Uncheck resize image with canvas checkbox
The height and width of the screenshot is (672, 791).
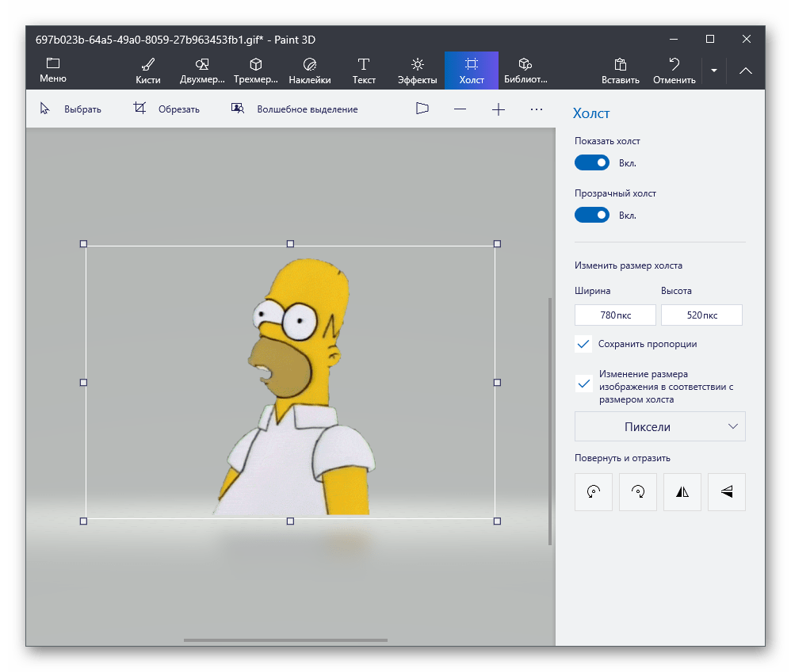click(584, 384)
